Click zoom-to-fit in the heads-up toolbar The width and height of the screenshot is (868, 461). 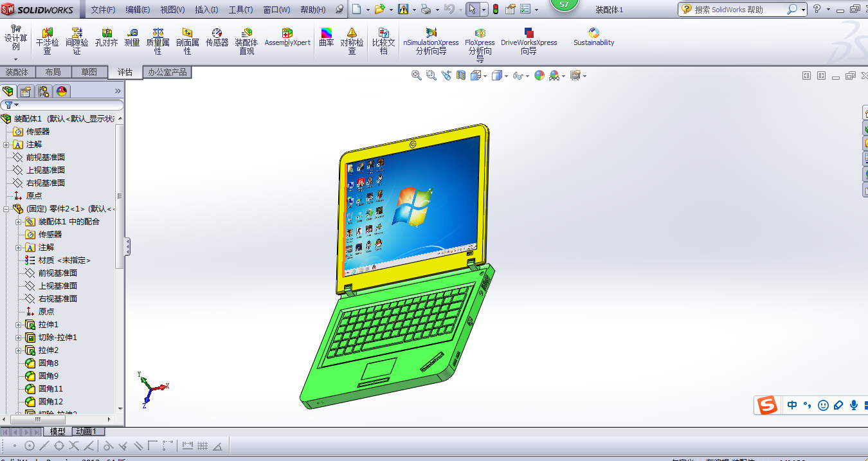pos(415,75)
